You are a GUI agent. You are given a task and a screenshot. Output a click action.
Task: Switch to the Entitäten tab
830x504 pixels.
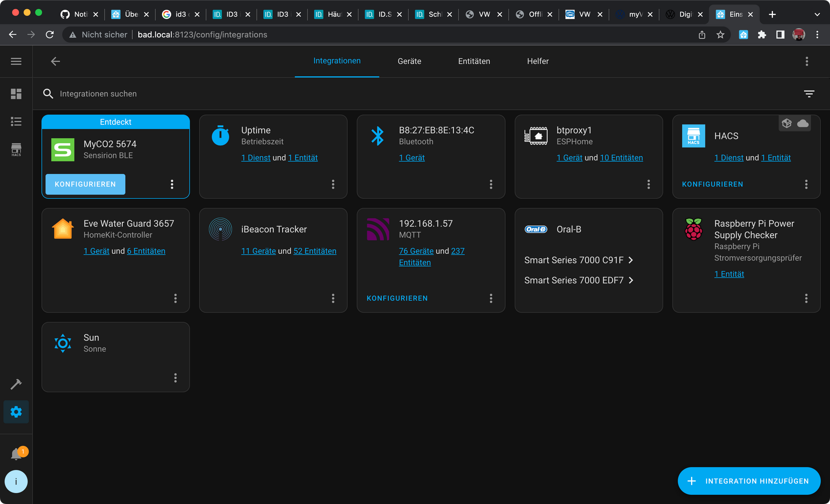pyautogui.click(x=474, y=61)
